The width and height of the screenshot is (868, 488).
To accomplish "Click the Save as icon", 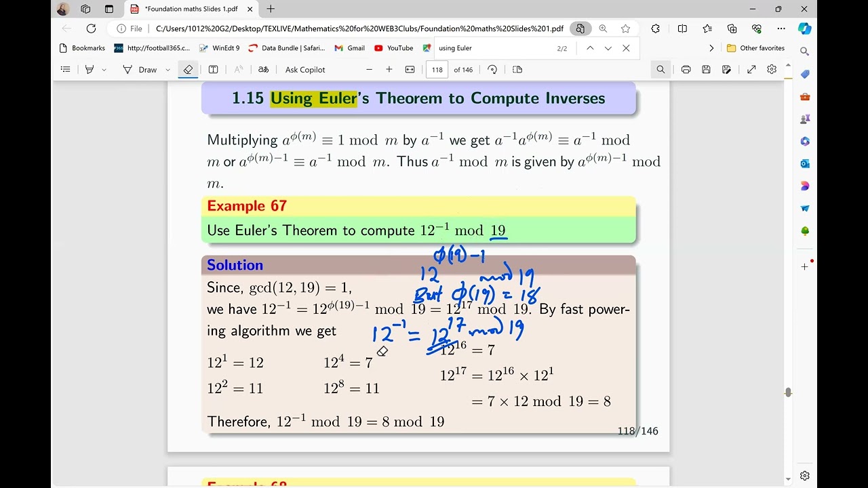I will pyautogui.click(x=726, y=69).
